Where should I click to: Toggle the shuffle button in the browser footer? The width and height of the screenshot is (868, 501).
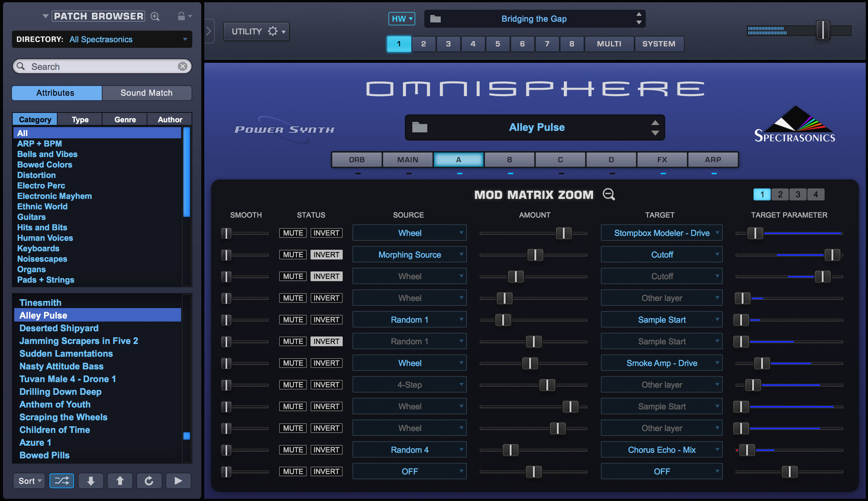tap(62, 481)
